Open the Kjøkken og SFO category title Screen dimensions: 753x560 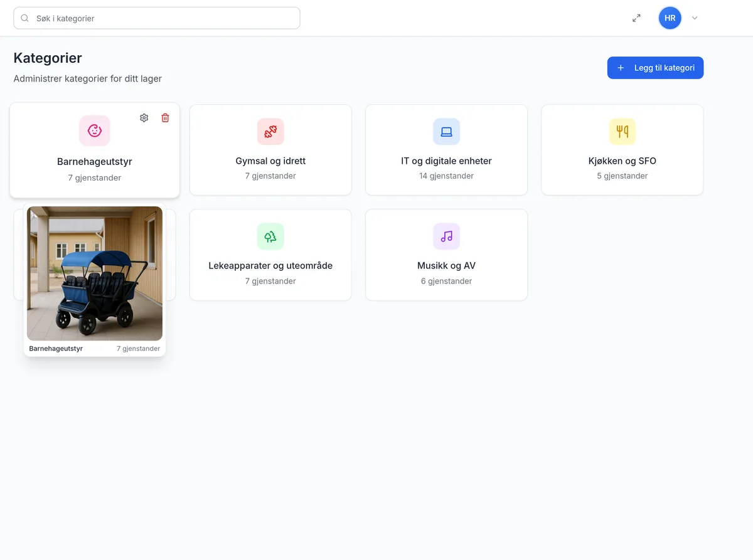[622, 161]
